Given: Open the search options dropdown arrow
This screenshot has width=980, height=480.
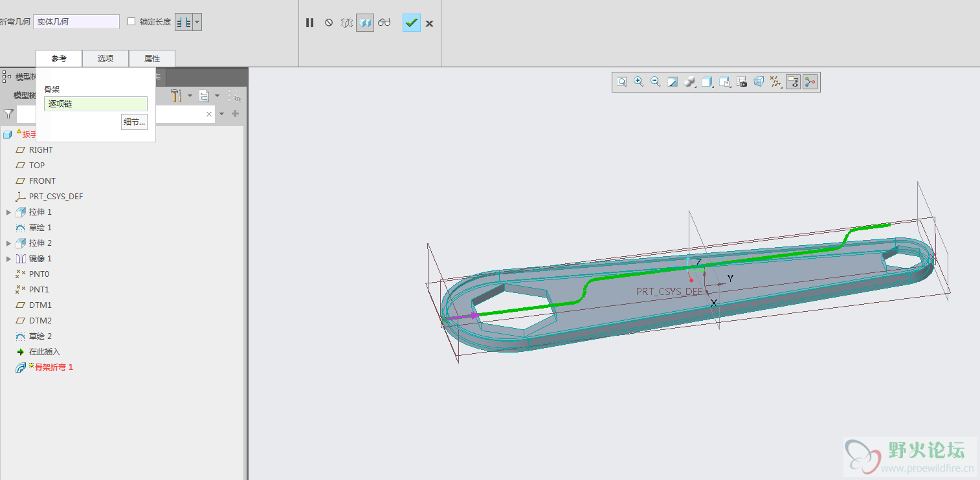Looking at the screenshot, I should [221, 114].
